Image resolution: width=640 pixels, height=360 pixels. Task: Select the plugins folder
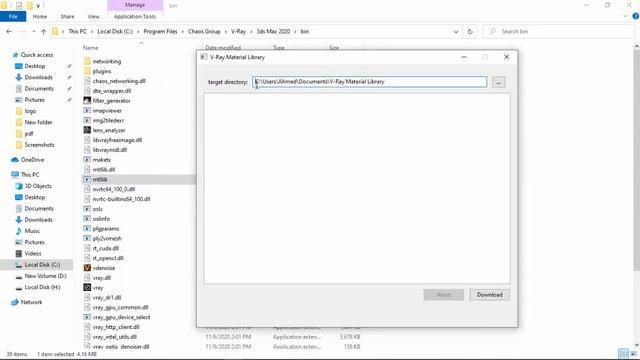coord(102,71)
